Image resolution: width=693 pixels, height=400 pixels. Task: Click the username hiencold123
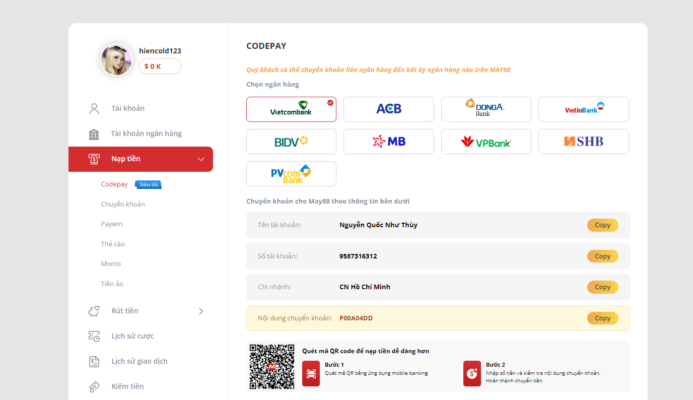point(160,51)
